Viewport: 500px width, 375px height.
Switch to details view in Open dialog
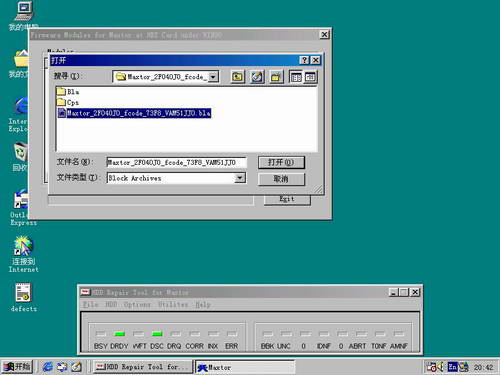[x=310, y=77]
